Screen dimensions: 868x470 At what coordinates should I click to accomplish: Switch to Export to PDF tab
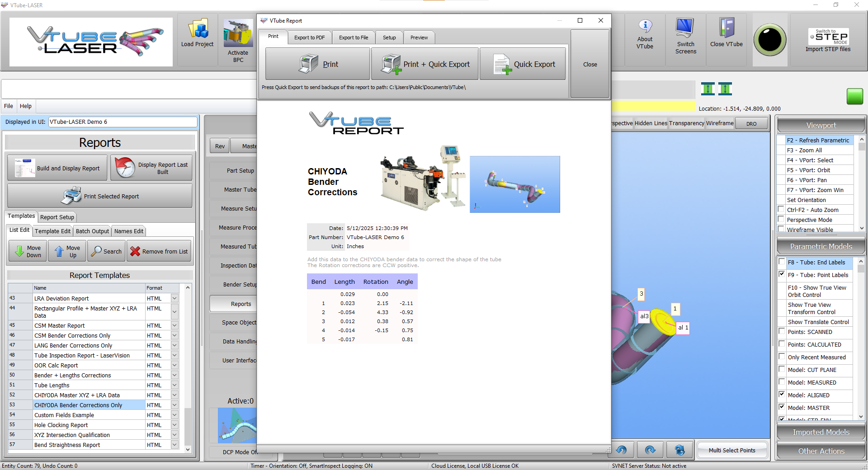point(309,38)
